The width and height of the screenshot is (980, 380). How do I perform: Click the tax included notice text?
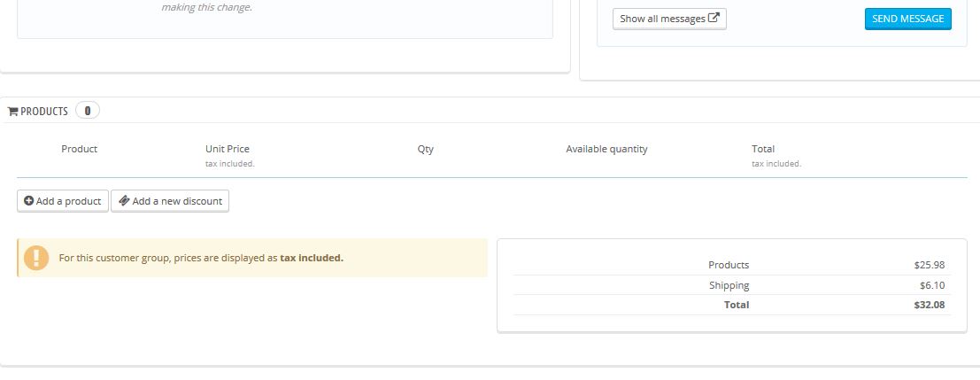(x=201, y=258)
